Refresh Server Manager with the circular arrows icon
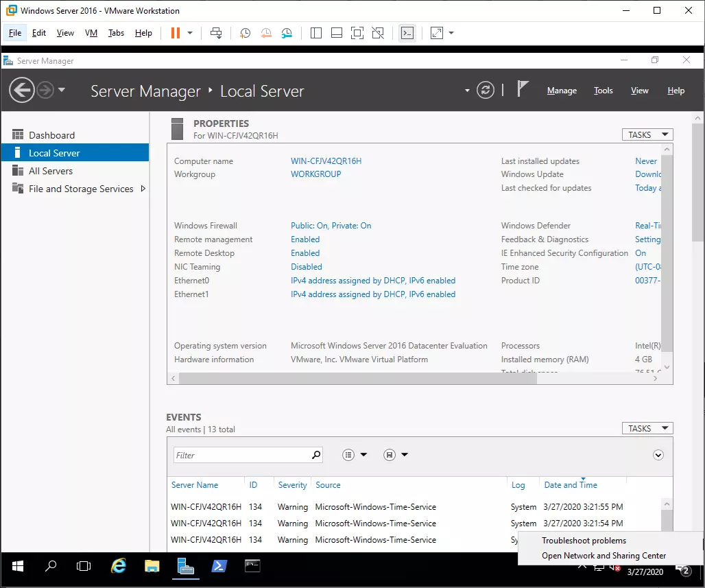This screenshot has width=705, height=588. [x=486, y=90]
